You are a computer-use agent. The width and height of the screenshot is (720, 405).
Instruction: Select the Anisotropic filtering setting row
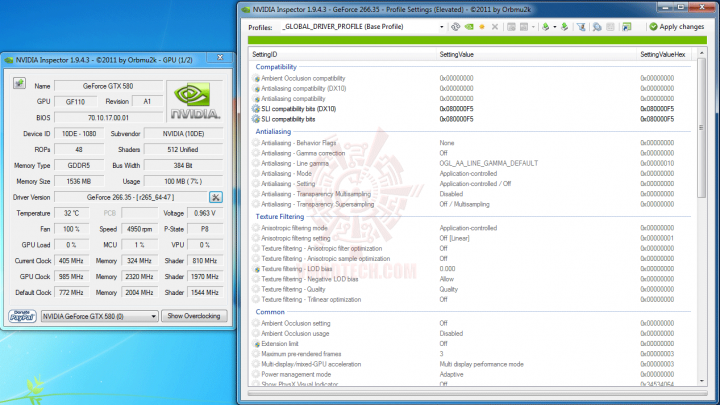[470, 238]
